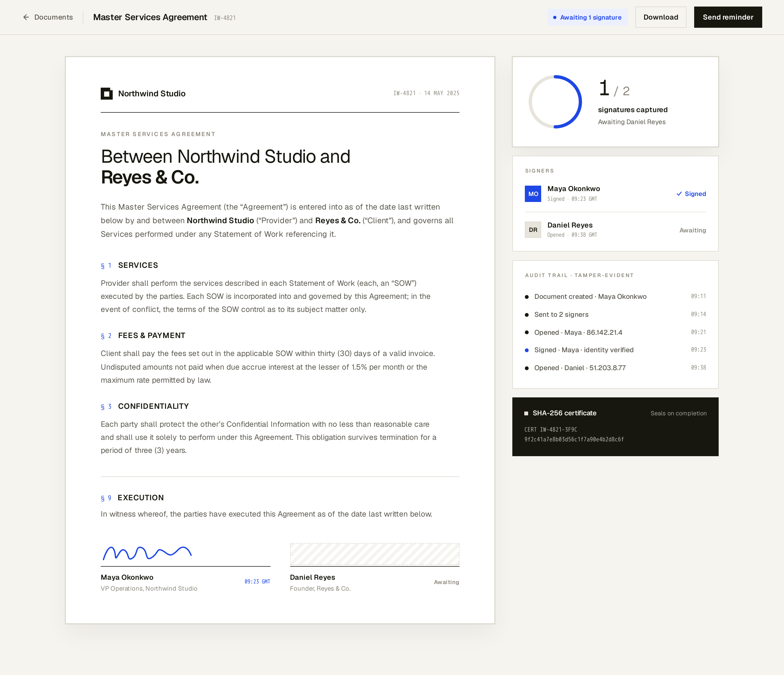Click 'Opened · 09:38 GMT' under Daniel
Image resolution: width=784 pixels, height=675 pixels.
click(x=572, y=235)
